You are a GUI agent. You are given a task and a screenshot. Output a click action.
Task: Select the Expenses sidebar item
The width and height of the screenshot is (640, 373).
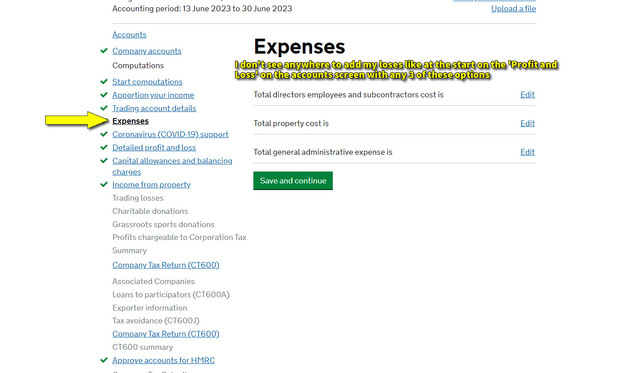coord(130,121)
